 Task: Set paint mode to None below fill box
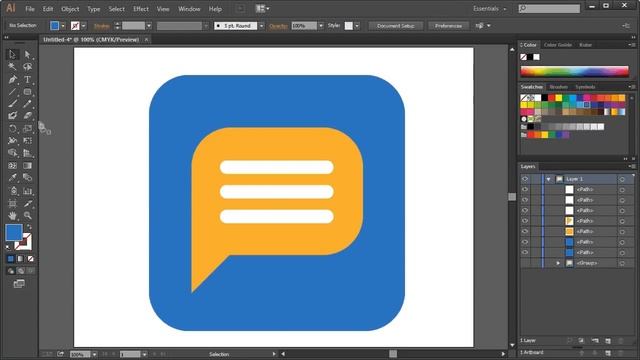point(30,259)
